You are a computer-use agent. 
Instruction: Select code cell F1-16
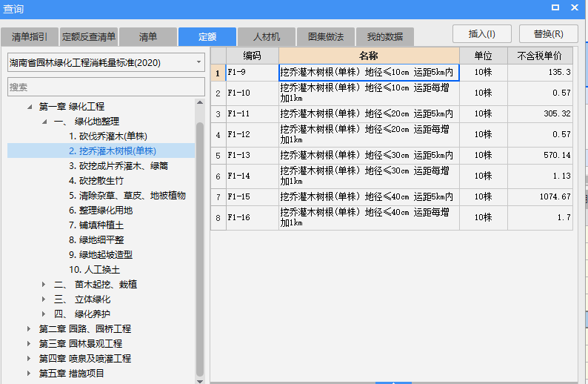pos(253,218)
